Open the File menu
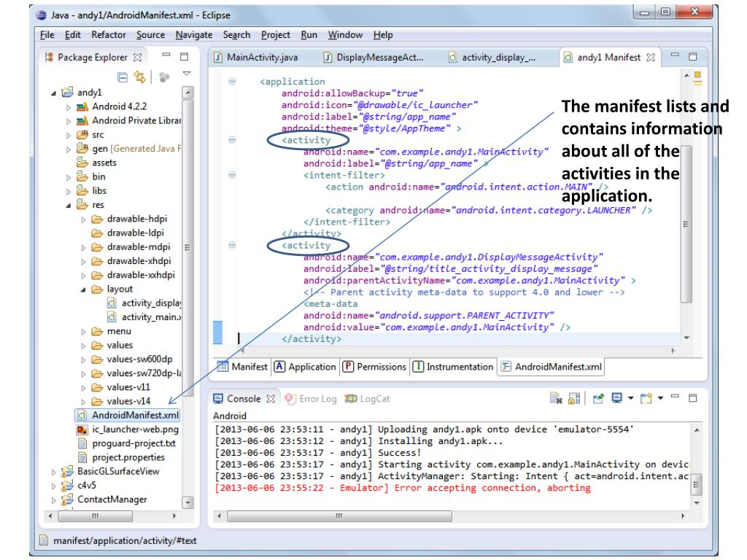 [47, 35]
